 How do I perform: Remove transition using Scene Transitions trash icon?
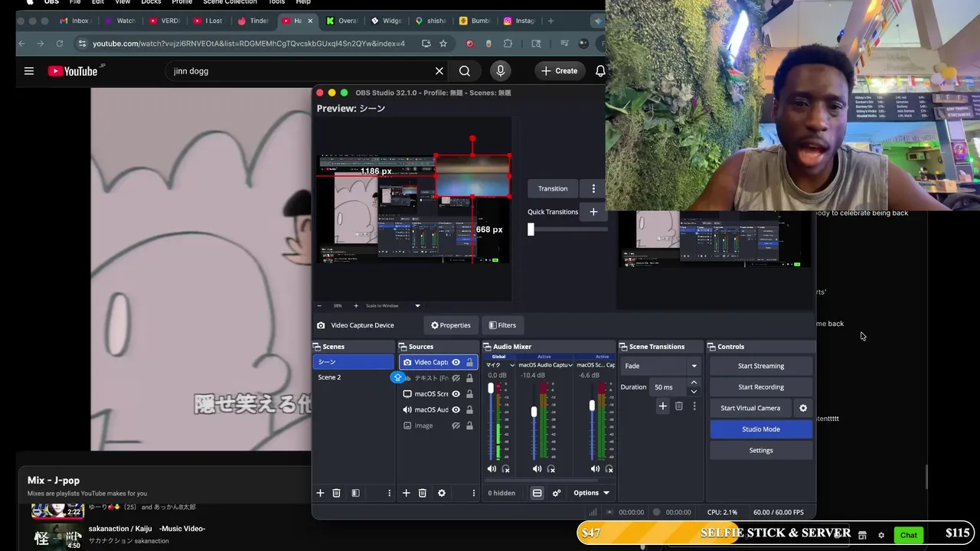679,406
